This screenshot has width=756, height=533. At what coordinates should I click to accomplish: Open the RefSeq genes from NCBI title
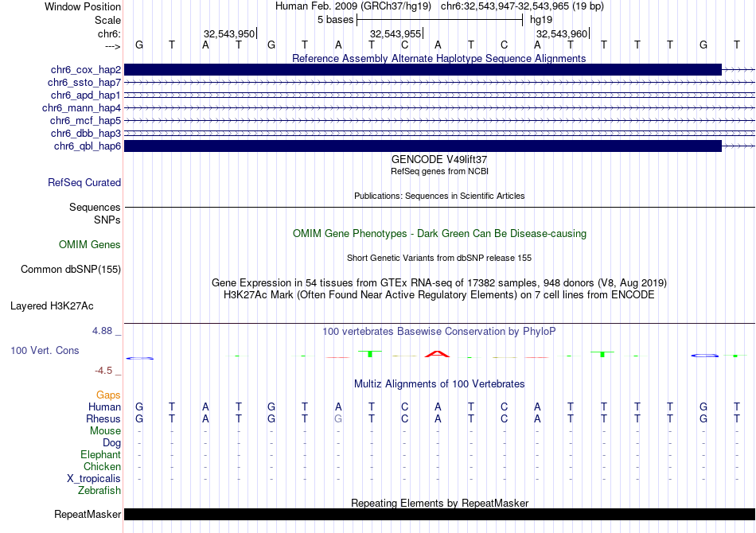click(439, 171)
